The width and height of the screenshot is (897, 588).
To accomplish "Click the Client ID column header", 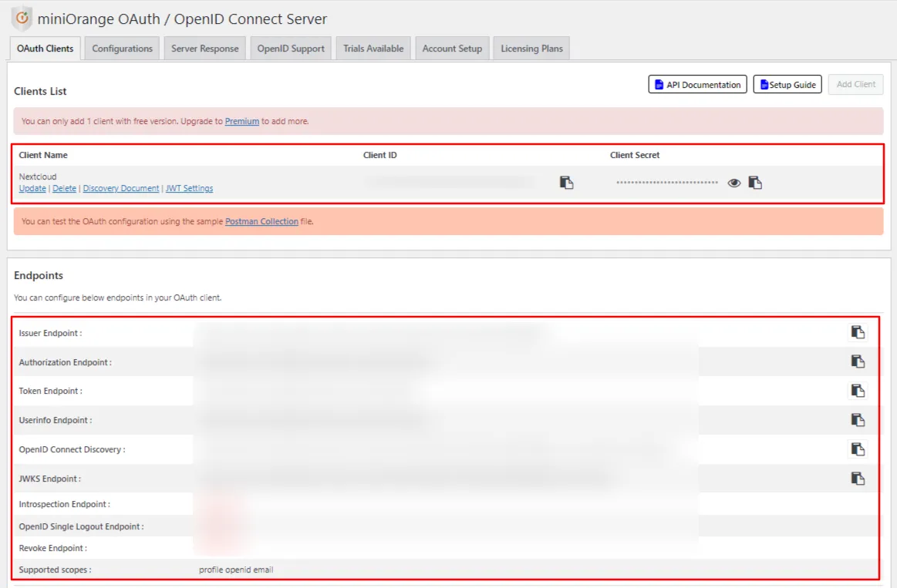I will [x=379, y=155].
